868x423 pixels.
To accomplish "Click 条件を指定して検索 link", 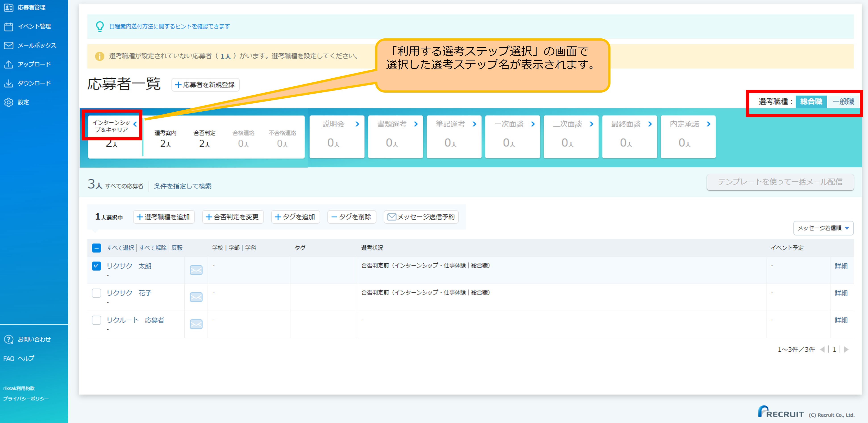I will tap(183, 186).
